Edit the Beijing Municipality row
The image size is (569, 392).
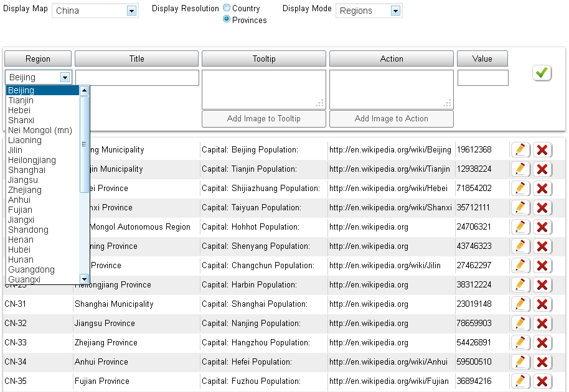point(520,150)
